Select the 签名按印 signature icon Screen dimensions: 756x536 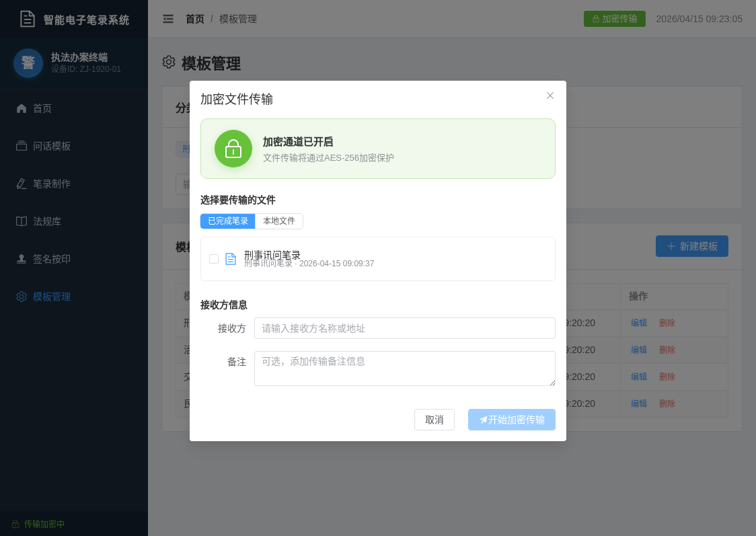pyautogui.click(x=22, y=259)
